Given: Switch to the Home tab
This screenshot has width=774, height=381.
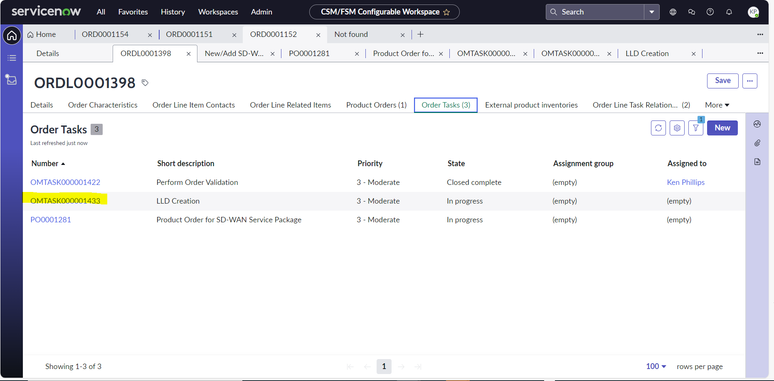Looking at the screenshot, I should pos(41,35).
